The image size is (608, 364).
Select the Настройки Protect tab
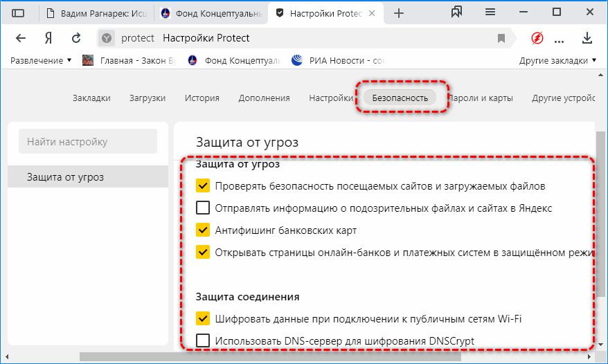point(325,14)
